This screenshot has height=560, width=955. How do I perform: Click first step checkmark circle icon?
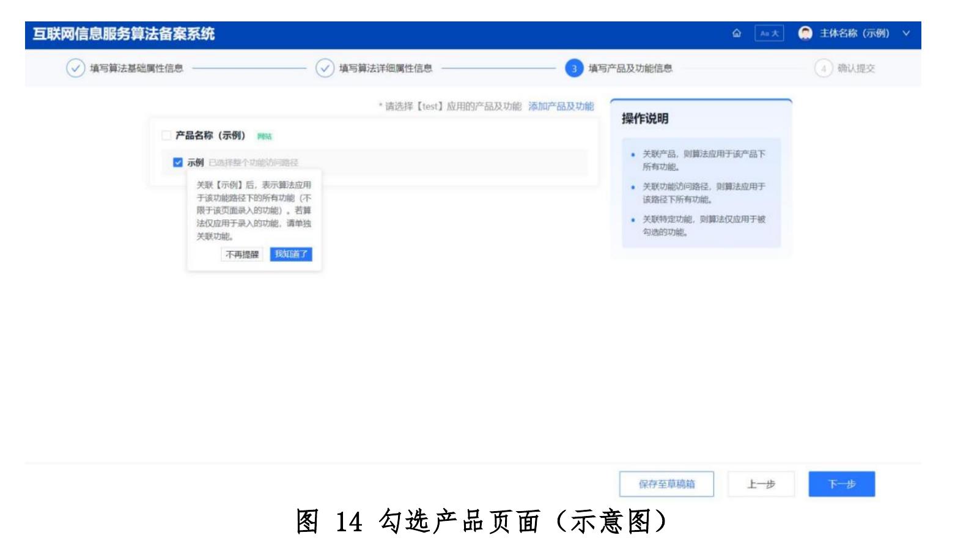[75, 68]
